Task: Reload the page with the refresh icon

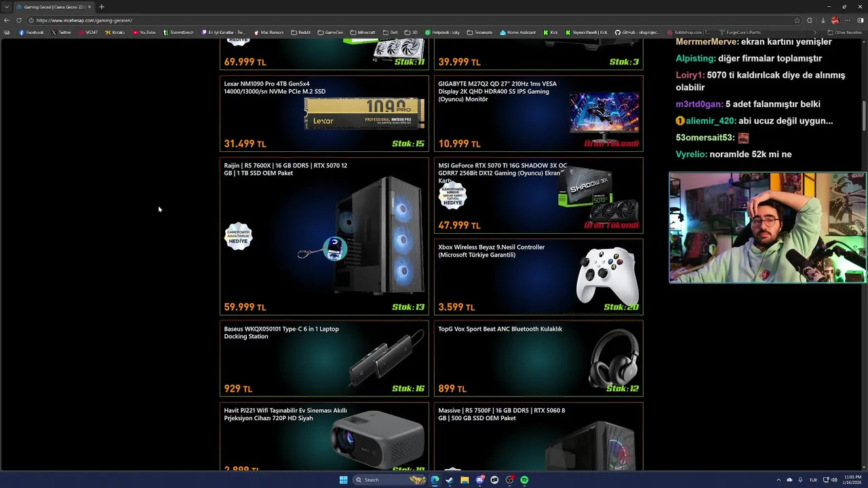Action: pos(19,20)
